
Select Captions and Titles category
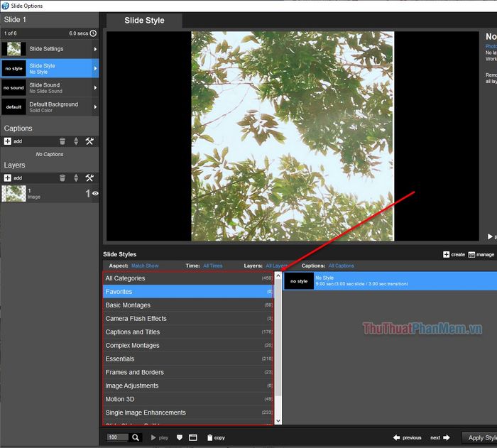(x=188, y=332)
